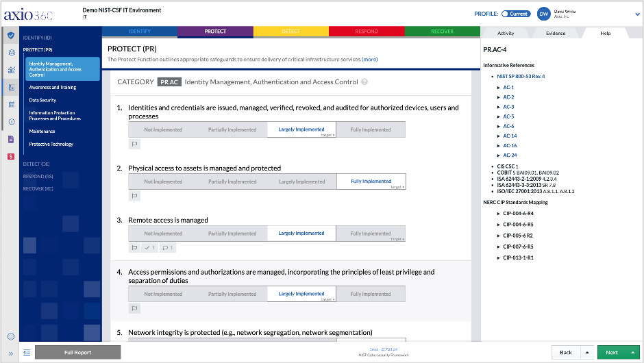Open user menu dropdown arrow at top right

pyautogui.click(x=637, y=14)
